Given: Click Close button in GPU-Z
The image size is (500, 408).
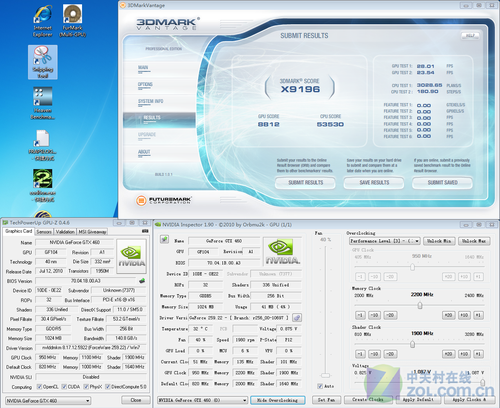Looking at the screenshot, I should [x=136, y=400].
